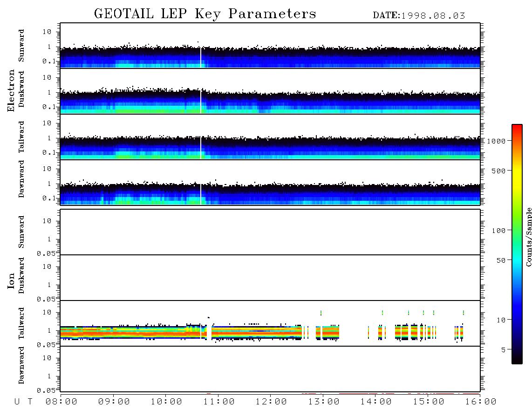Select the 09:00 time tick label
This screenshot has height=410, width=532.
[x=114, y=402]
